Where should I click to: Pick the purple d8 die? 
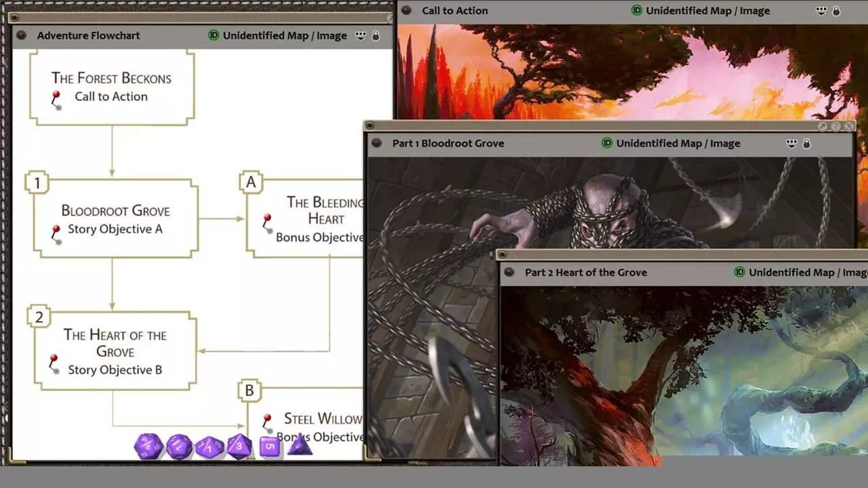[x=239, y=446]
